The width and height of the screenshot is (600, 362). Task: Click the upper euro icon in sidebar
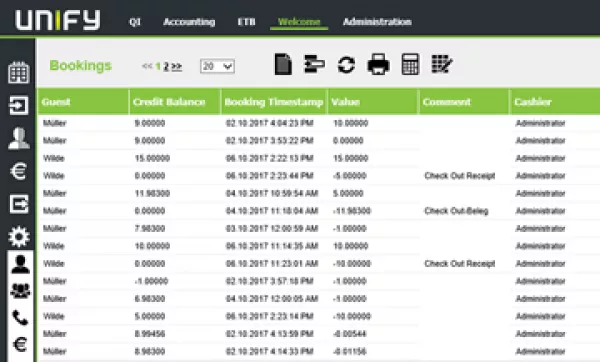pyautogui.click(x=18, y=171)
